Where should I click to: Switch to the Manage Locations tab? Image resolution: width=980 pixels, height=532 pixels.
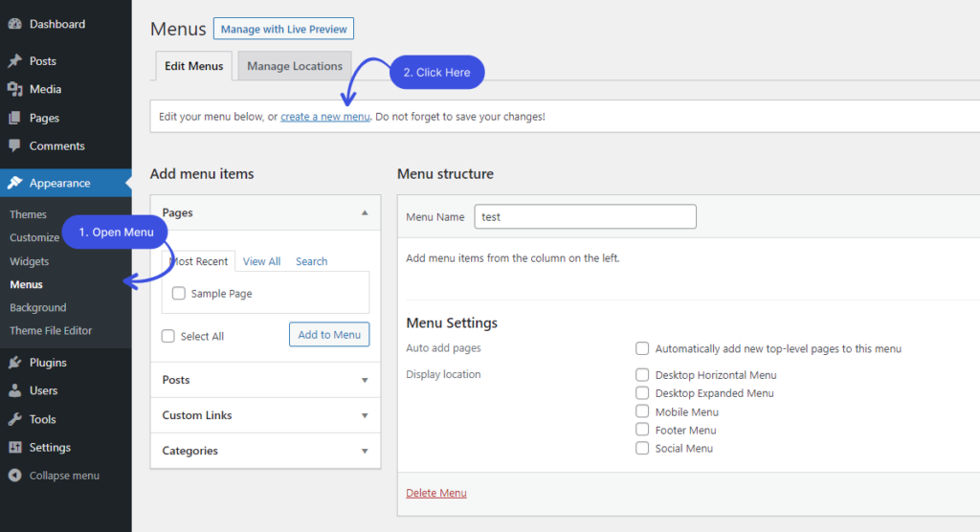tap(295, 66)
